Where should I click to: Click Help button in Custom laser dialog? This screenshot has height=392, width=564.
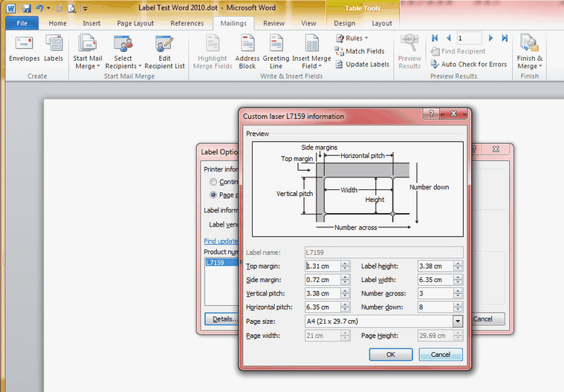click(x=431, y=114)
